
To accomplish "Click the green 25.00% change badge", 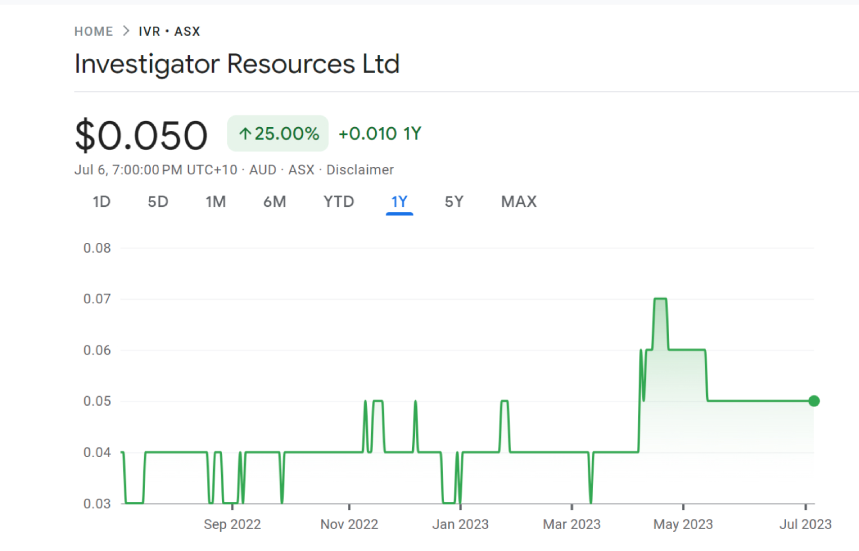I will [x=278, y=133].
